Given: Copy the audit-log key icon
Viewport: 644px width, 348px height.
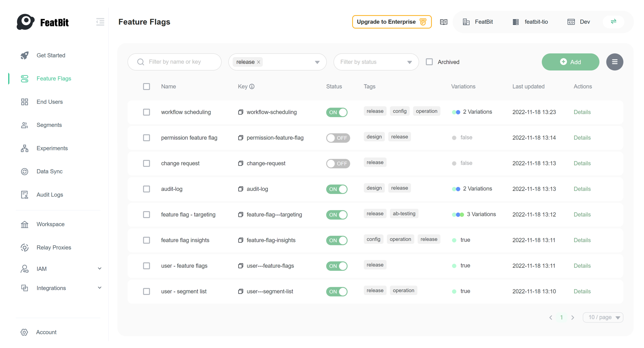Looking at the screenshot, I should (x=241, y=189).
